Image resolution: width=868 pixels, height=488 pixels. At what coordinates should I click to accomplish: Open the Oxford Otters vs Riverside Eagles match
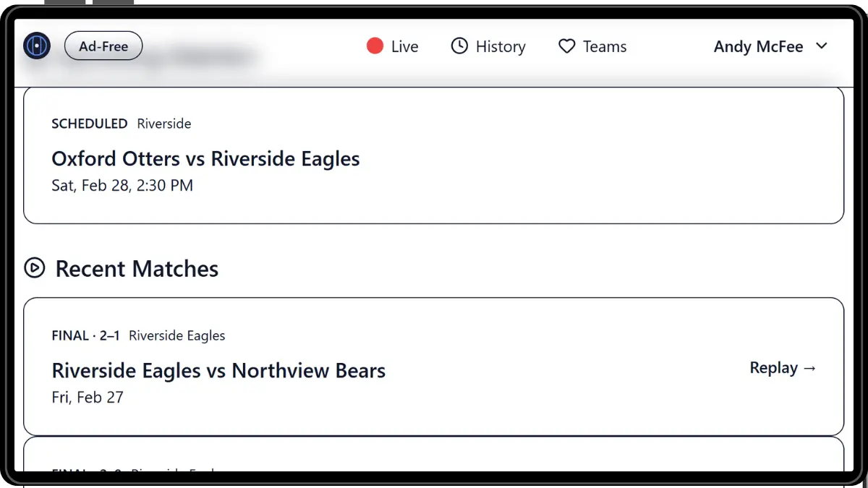pyautogui.click(x=205, y=159)
